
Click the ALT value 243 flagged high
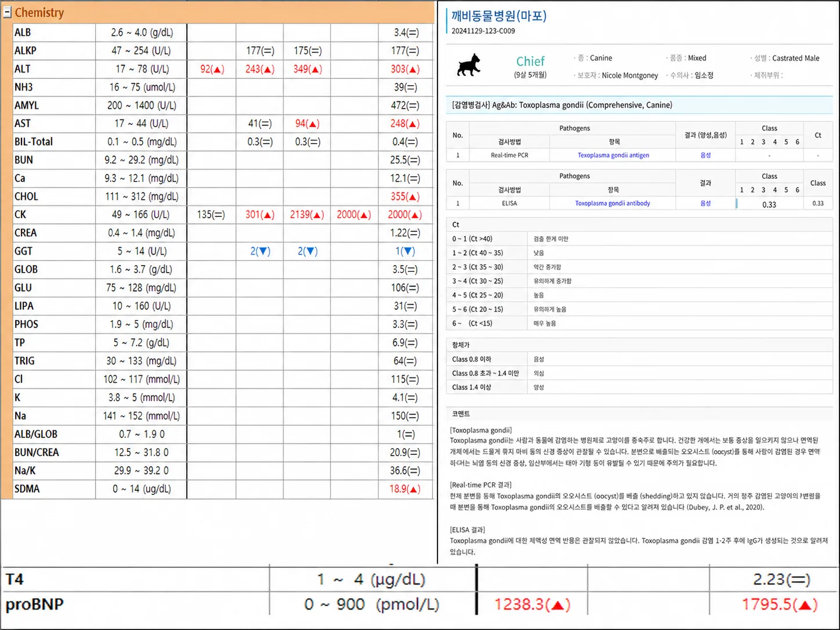(260, 69)
